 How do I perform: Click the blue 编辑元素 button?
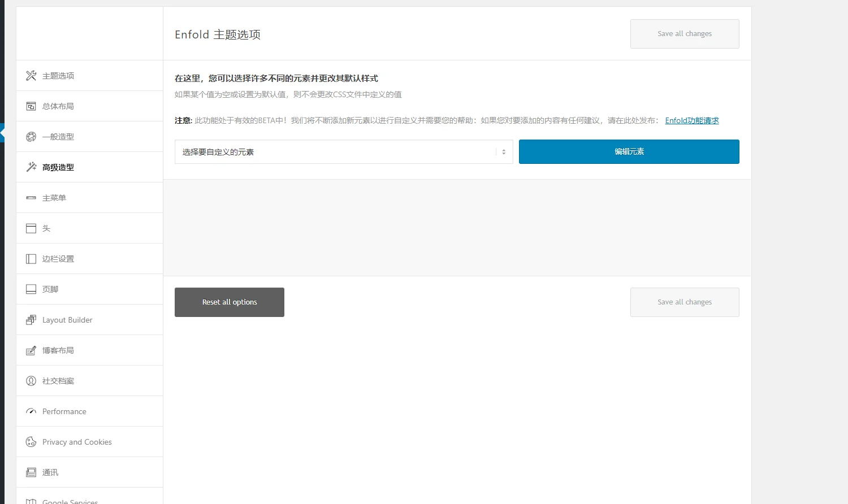tap(629, 151)
